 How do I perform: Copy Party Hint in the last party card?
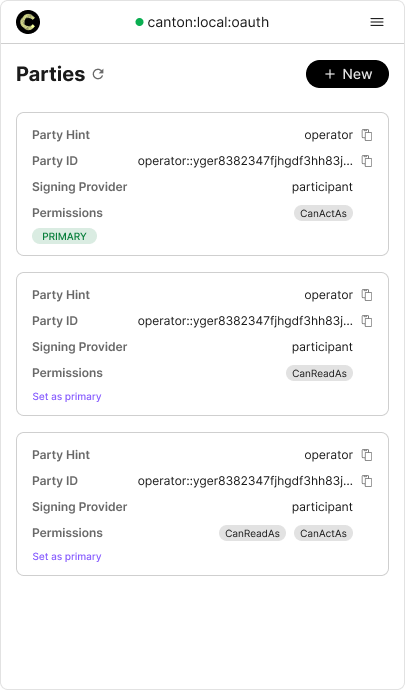point(367,455)
